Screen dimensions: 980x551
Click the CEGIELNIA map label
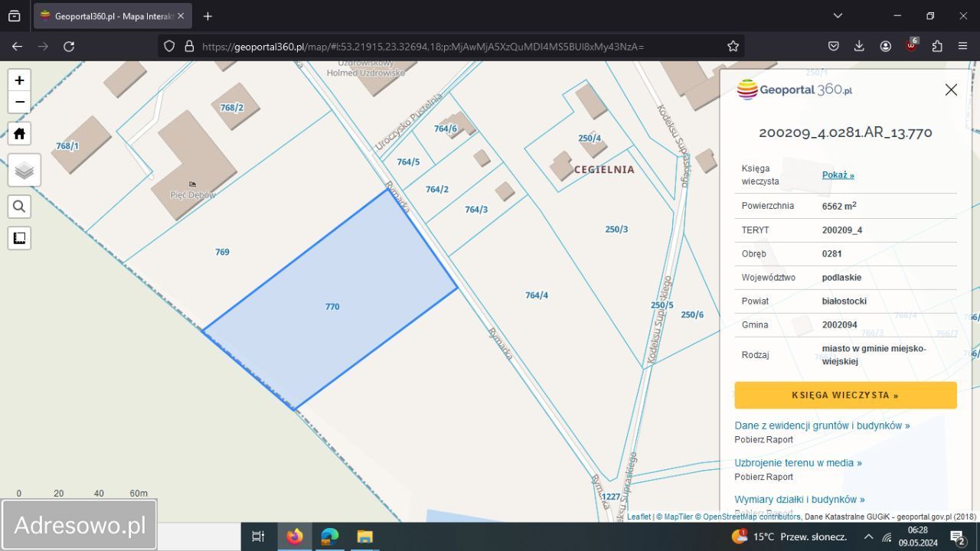coord(604,169)
